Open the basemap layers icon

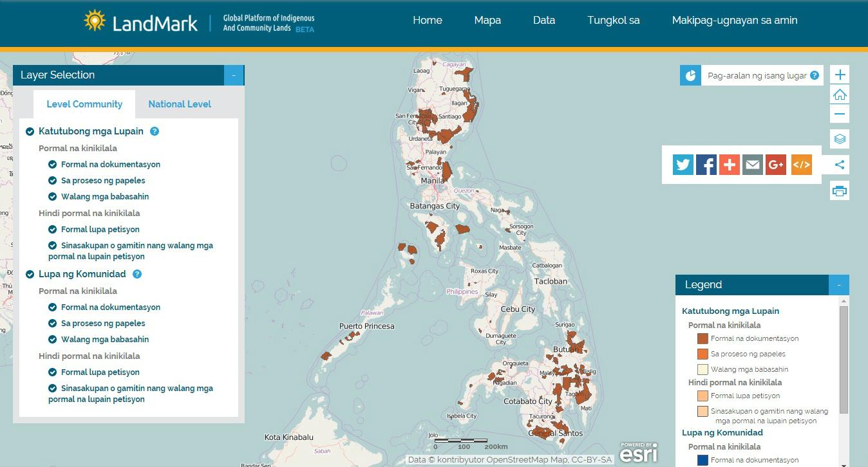pos(839,138)
